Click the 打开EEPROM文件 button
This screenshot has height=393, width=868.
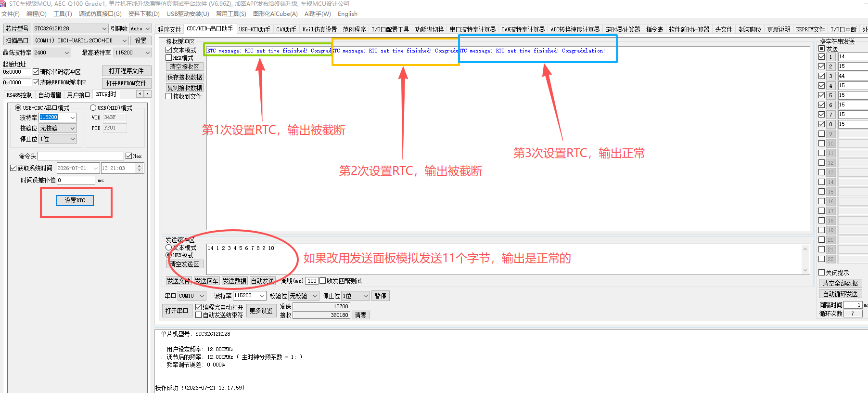(x=127, y=83)
